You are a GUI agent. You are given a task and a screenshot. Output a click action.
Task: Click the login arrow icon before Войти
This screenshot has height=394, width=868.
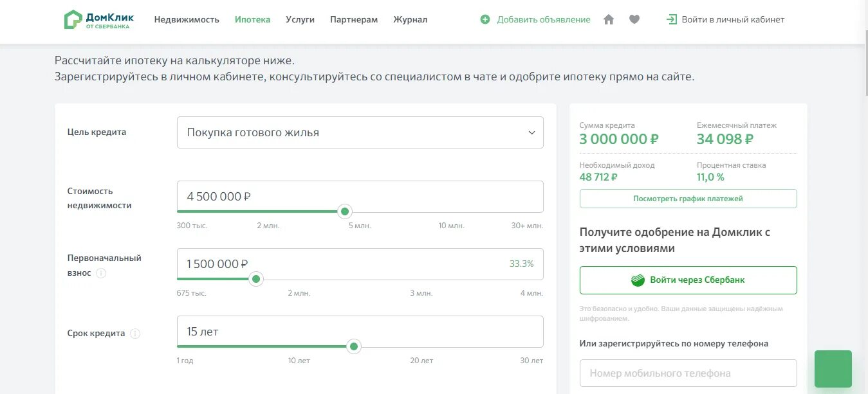point(672,19)
